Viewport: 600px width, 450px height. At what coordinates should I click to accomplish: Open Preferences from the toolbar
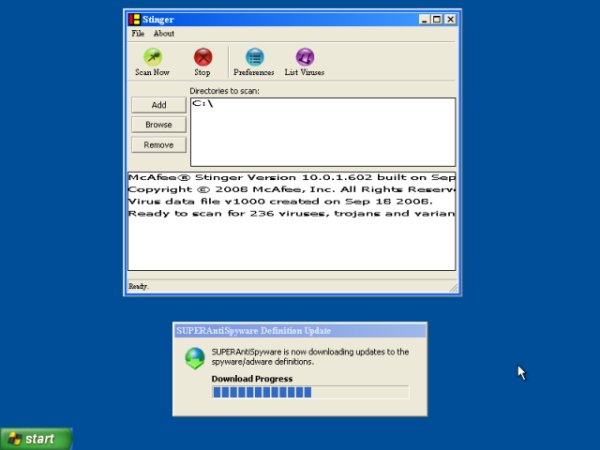(254, 57)
